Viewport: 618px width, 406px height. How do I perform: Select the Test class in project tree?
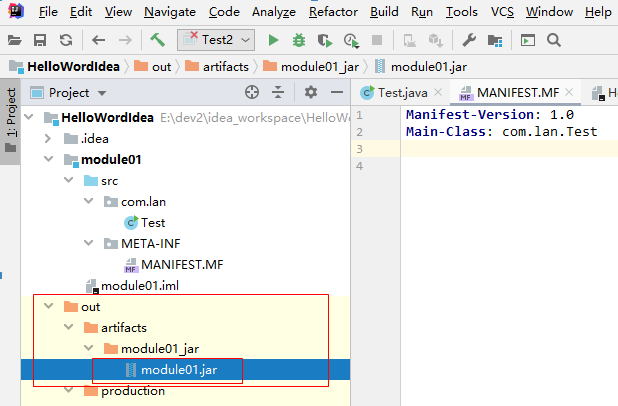coord(145,223)
